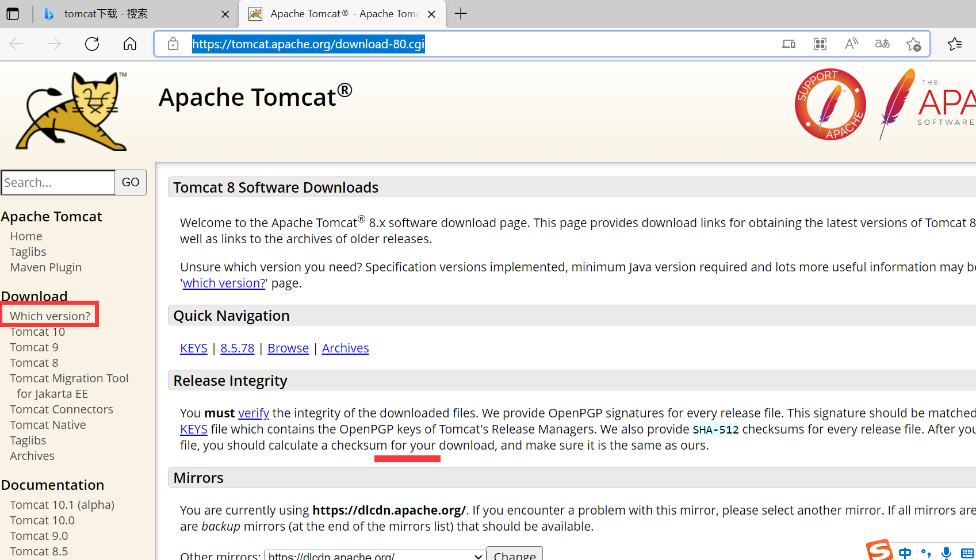The image size is (976, 560).
Task: Open the send to devices icon
Action: (x=789, y=44)
